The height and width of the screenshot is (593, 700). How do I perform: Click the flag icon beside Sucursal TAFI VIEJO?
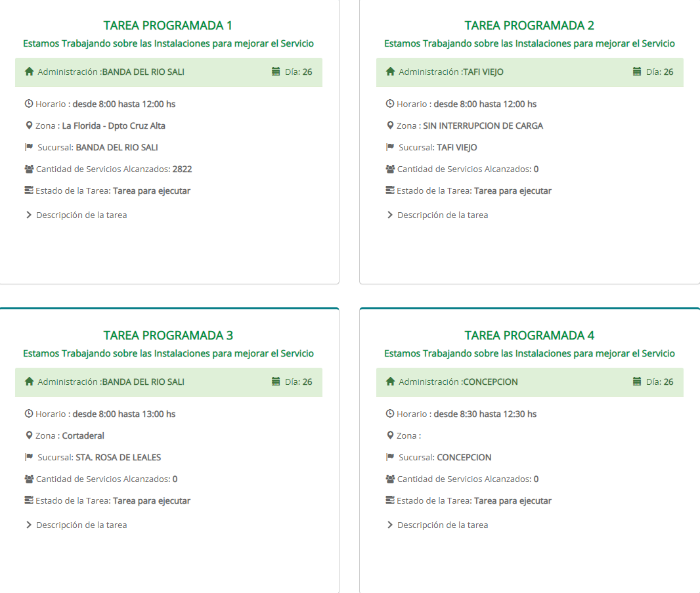pos(390,147)
